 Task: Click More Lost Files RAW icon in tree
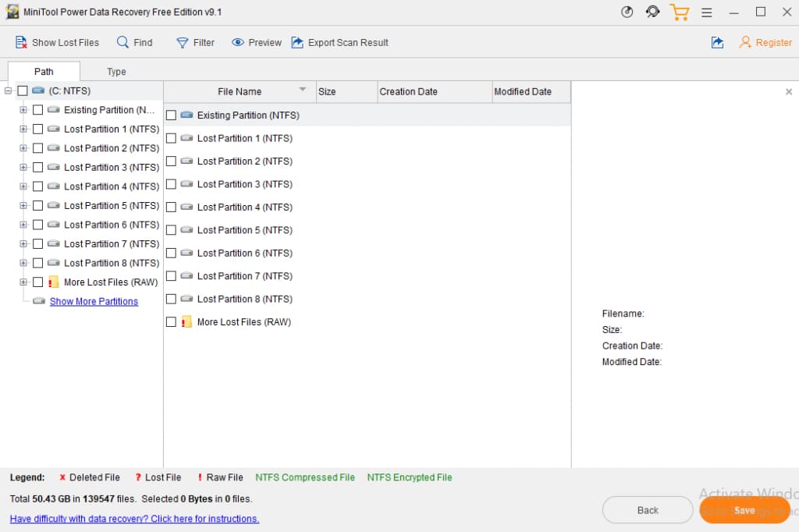pyautogui.click(x=54, y=282)
